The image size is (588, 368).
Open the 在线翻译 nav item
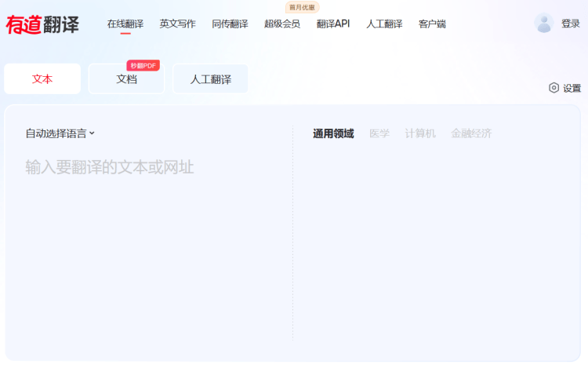point(125,24)
